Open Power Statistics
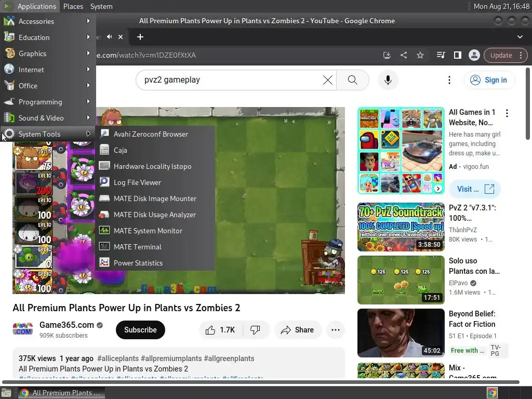Screen dimensions: 532x399 click(155, 263)
